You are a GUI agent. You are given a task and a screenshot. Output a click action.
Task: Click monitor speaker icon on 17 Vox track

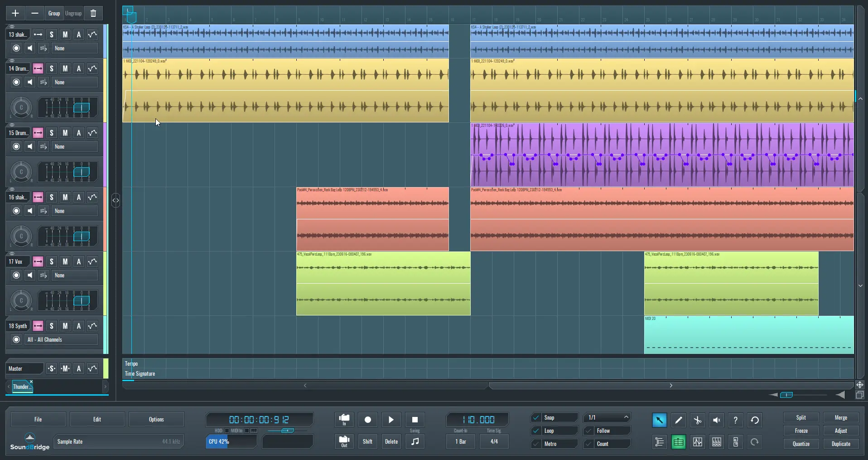30,276
